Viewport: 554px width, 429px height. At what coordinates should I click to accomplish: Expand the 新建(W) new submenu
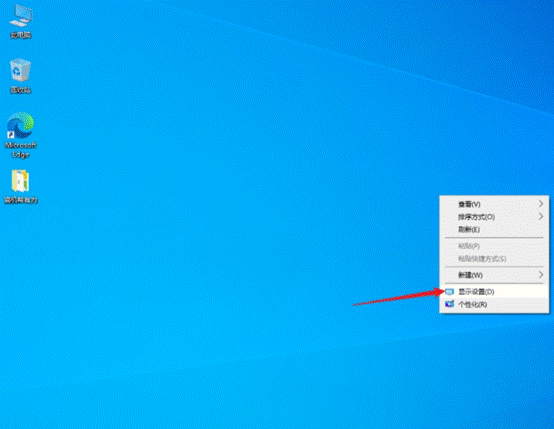click(x=494, y=275)
